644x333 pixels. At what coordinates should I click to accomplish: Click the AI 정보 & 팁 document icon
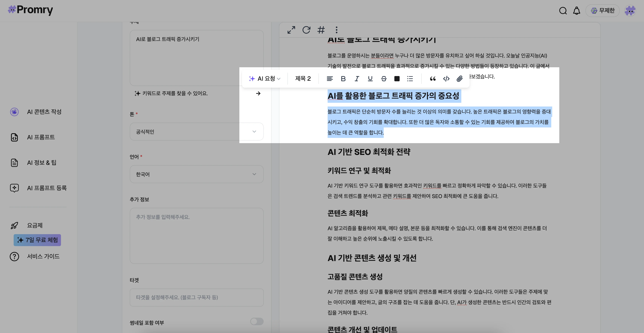pyautogui.click(x=14, y=163)
